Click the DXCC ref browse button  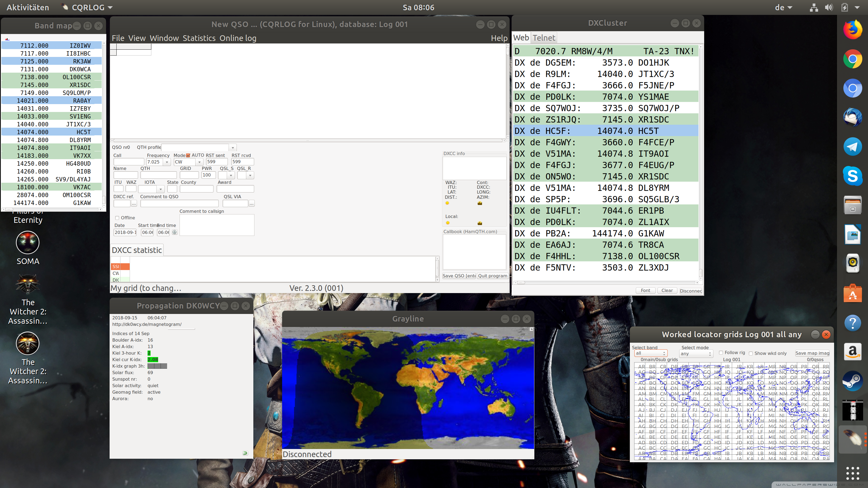point(134,204)
